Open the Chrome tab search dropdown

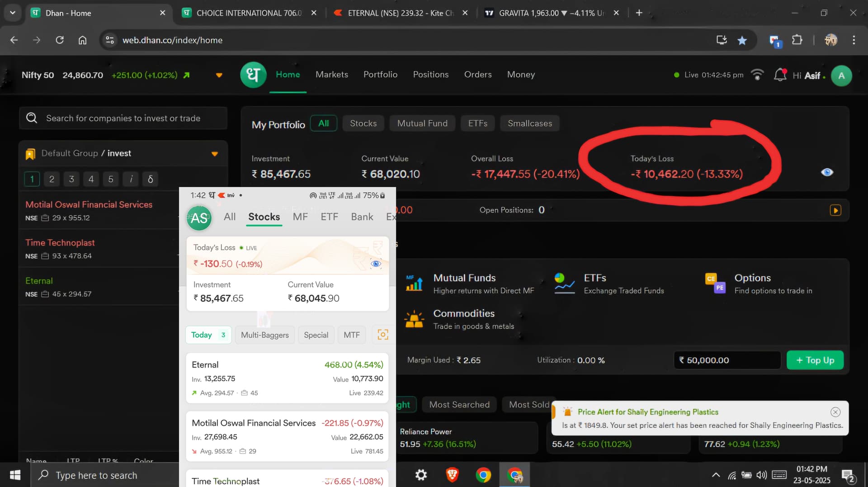pos(13,13)
